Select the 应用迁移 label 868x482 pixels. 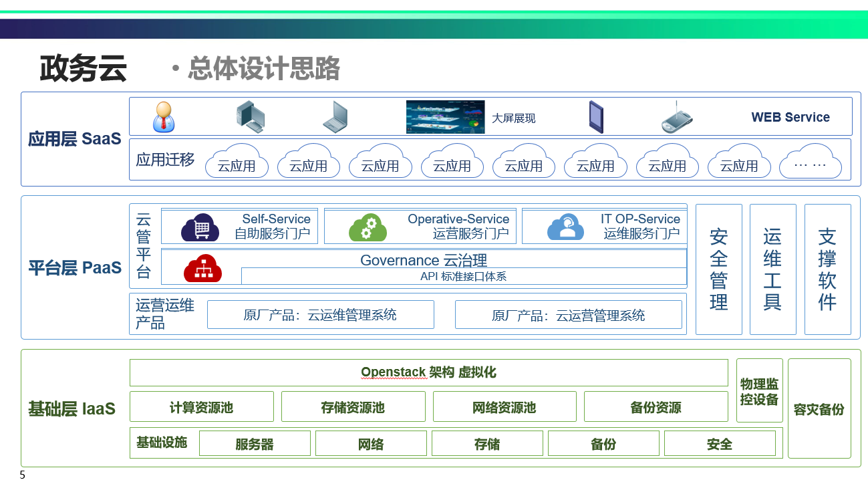165,160
